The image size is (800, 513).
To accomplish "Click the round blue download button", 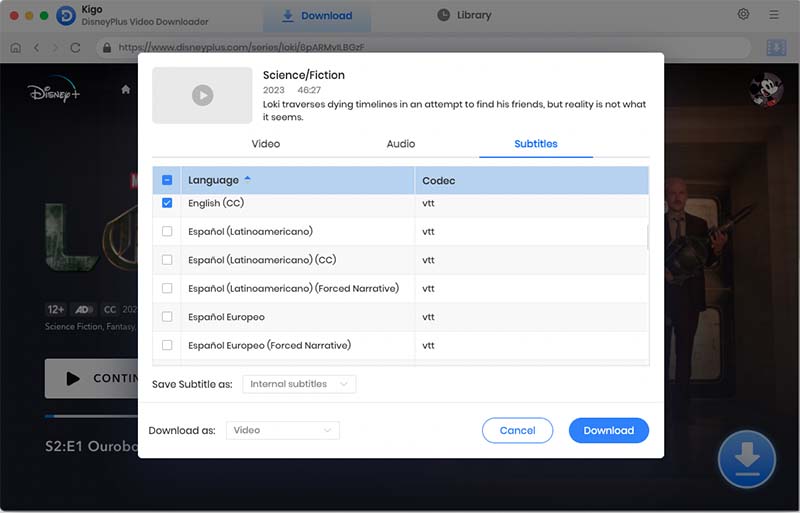I will point(746,459).
